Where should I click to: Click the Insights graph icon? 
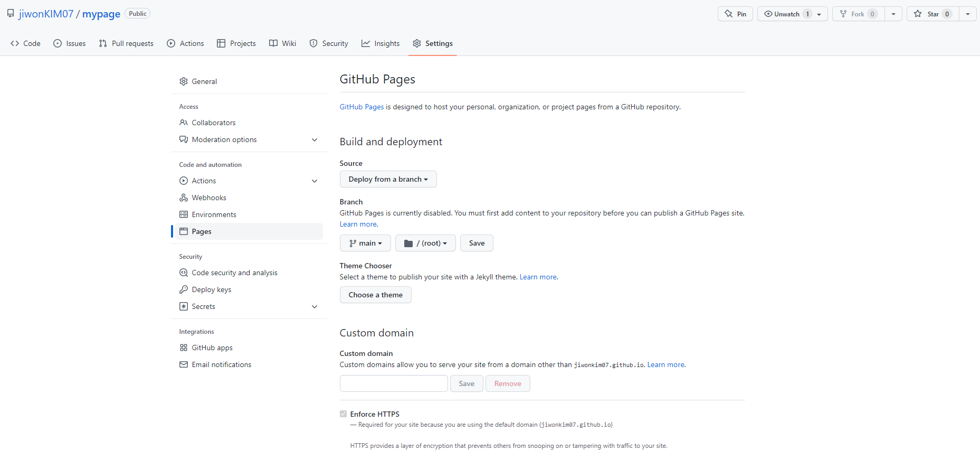(366, 43)
